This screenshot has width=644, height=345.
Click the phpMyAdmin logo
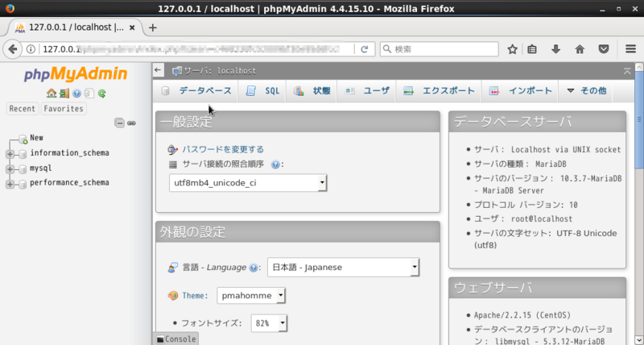click(x=76, y=74)
